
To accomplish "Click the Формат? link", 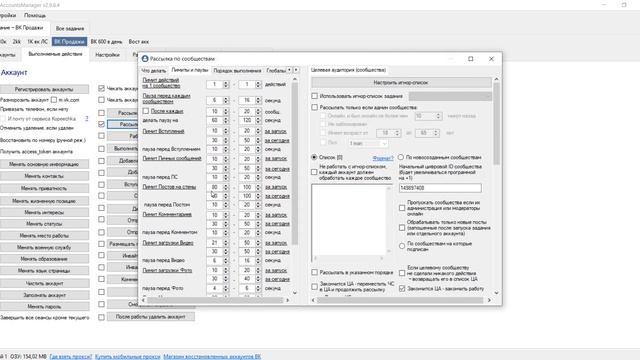I will tap(383, 158).
